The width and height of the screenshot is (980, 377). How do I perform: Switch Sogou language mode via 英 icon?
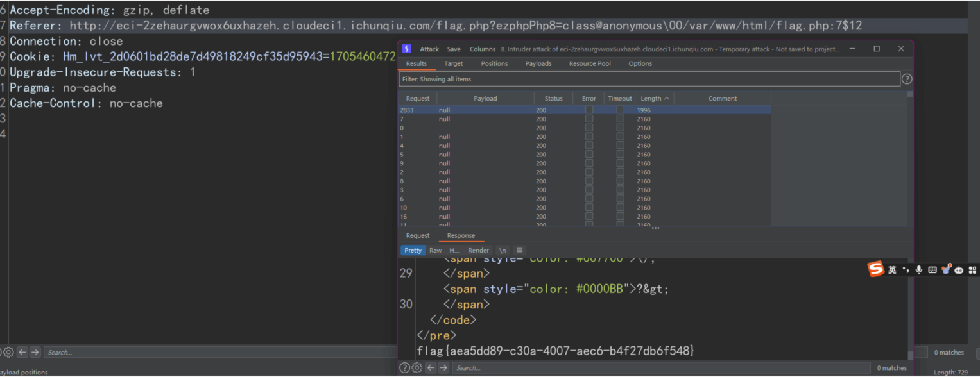[x=892, y=271]
